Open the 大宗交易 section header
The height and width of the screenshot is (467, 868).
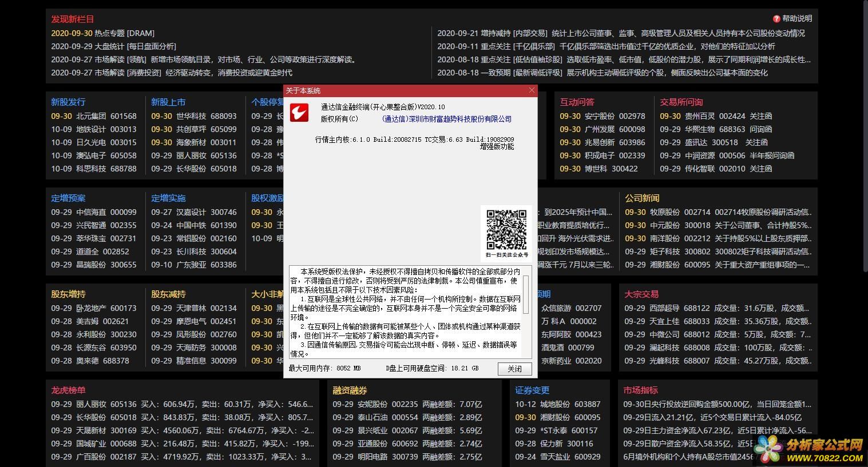pos(641,294)
